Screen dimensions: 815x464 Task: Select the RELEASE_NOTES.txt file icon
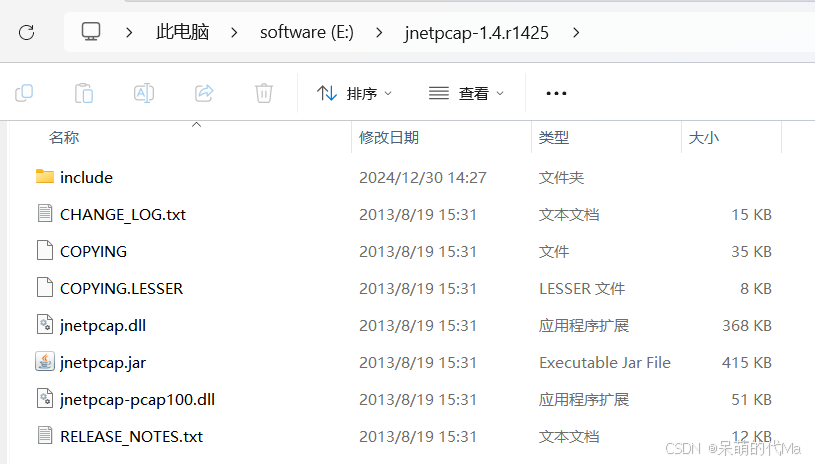[45, 435]
